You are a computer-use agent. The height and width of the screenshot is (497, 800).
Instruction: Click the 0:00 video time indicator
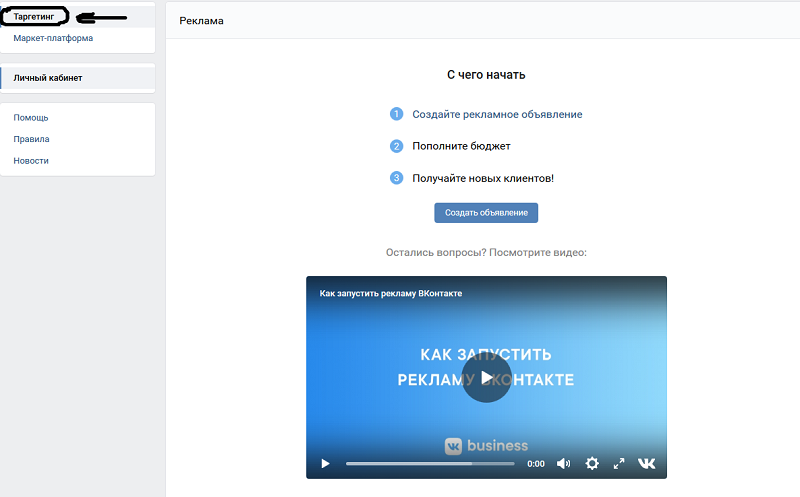coord(536,464)
